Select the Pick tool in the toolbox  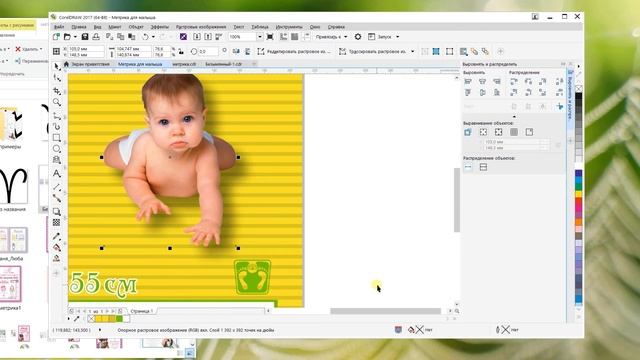pyautogui.click(x=57, y=67)
